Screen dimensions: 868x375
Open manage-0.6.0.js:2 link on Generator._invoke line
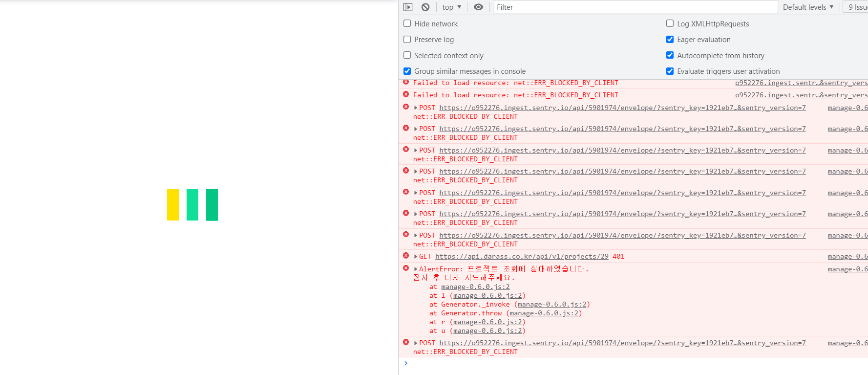coord(552,305)
